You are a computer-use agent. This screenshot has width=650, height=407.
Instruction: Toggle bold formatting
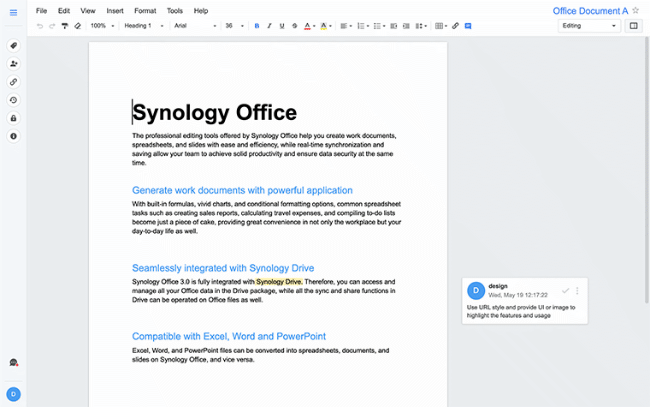tap(257, 26)
